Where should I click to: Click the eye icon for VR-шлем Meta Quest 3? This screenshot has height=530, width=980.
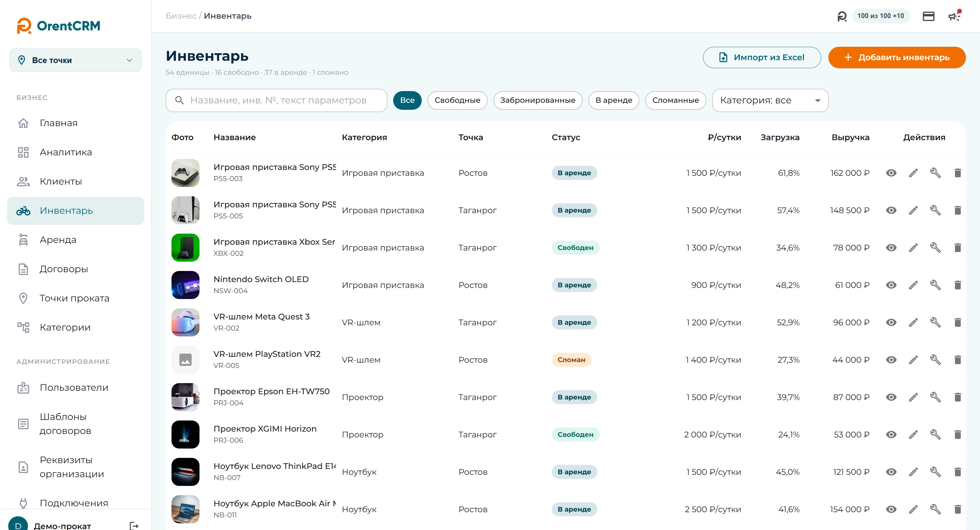pos(891,322)
